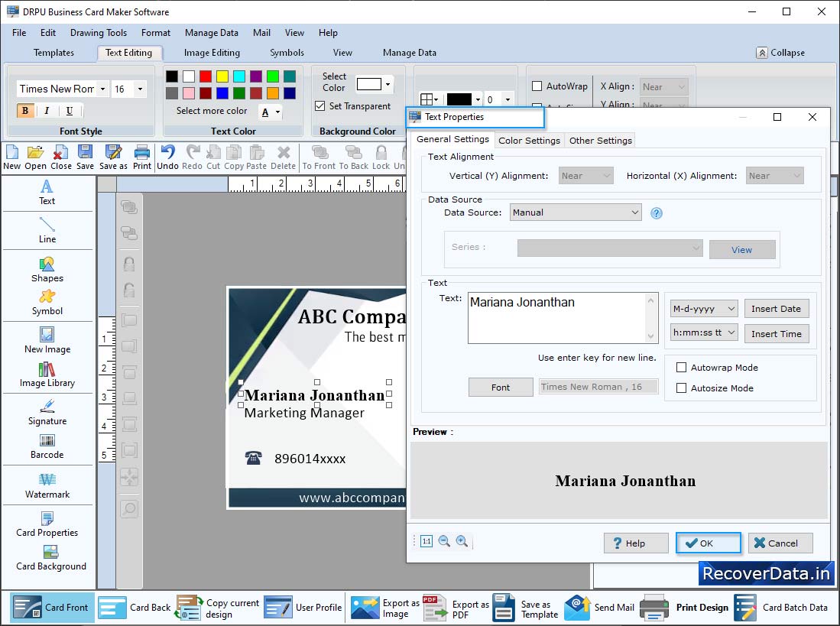
Task: Create a New card file
Action: [11, 157]
